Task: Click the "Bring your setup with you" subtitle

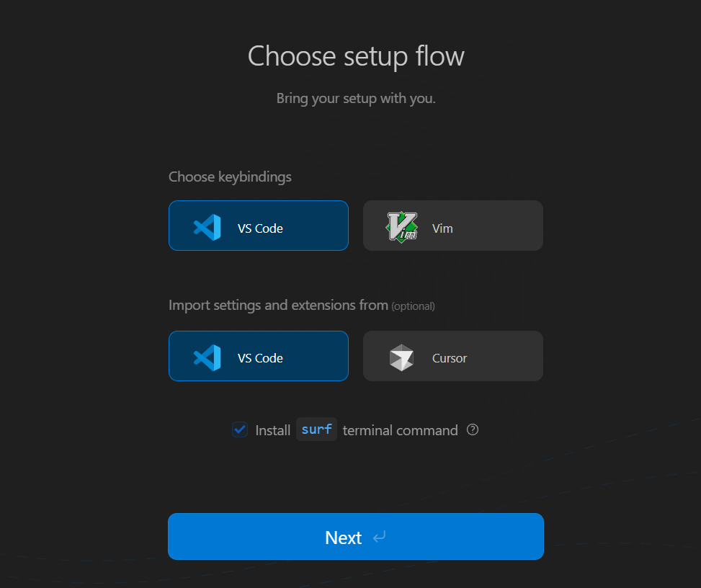Action: click(x=356, y=98)
